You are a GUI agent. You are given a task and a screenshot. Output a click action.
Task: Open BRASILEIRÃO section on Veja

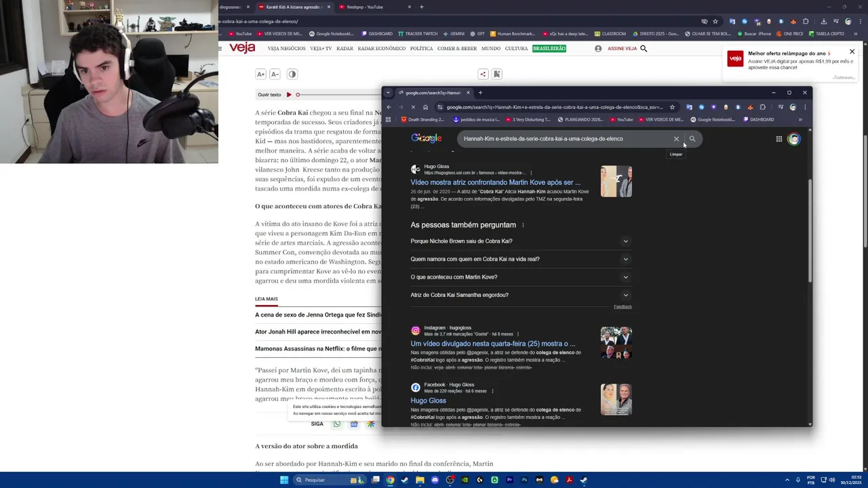549,49
